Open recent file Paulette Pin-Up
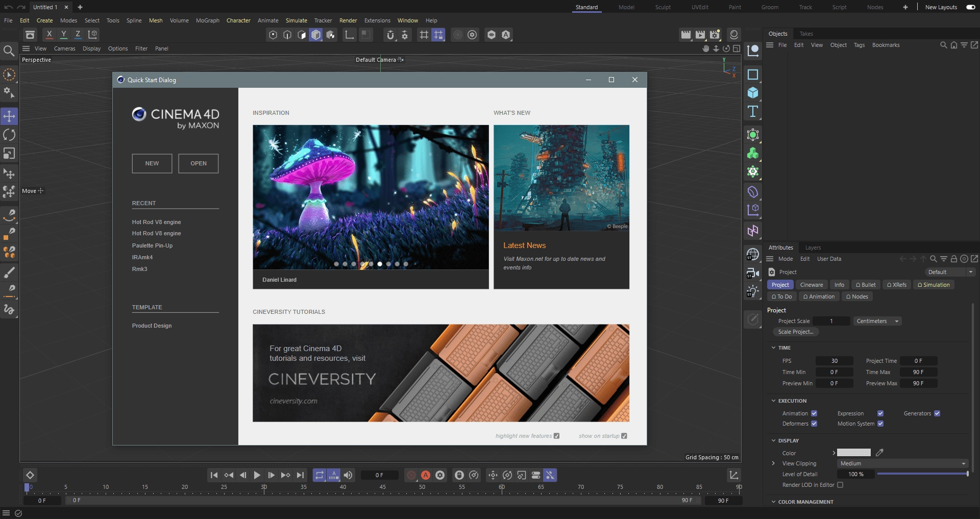 tap(152, 245)
